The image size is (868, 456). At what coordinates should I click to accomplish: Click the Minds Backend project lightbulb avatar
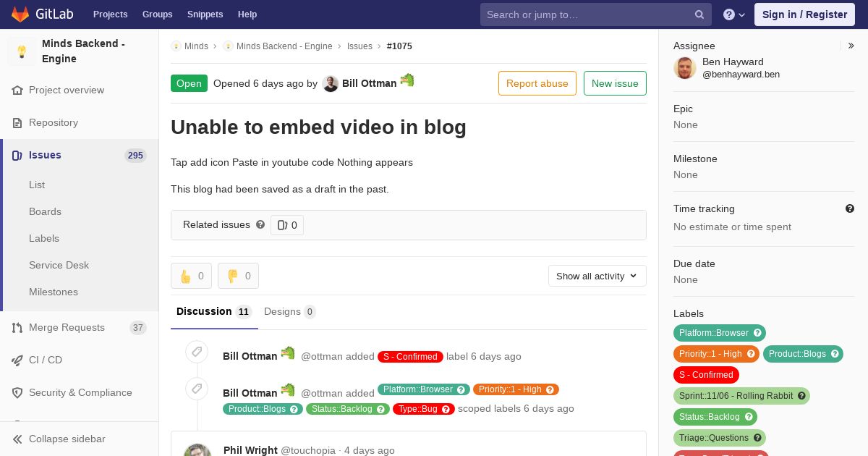point(22,51)
